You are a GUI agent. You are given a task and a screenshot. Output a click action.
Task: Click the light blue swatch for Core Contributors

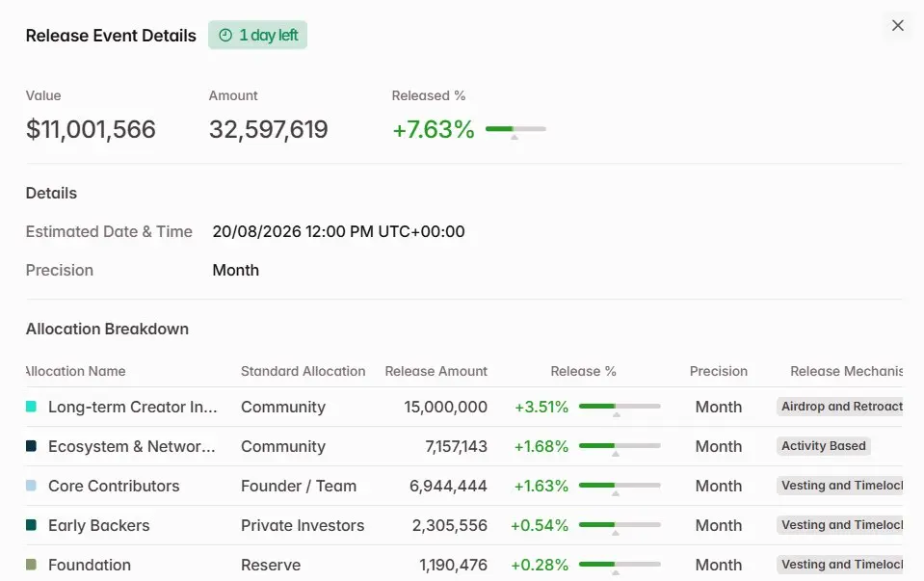coord(31,486)
